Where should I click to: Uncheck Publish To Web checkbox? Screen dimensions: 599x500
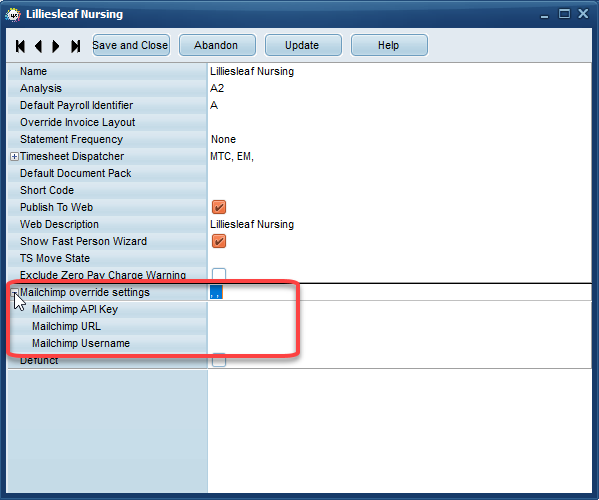pyautogui.click(x=219, y=207)
